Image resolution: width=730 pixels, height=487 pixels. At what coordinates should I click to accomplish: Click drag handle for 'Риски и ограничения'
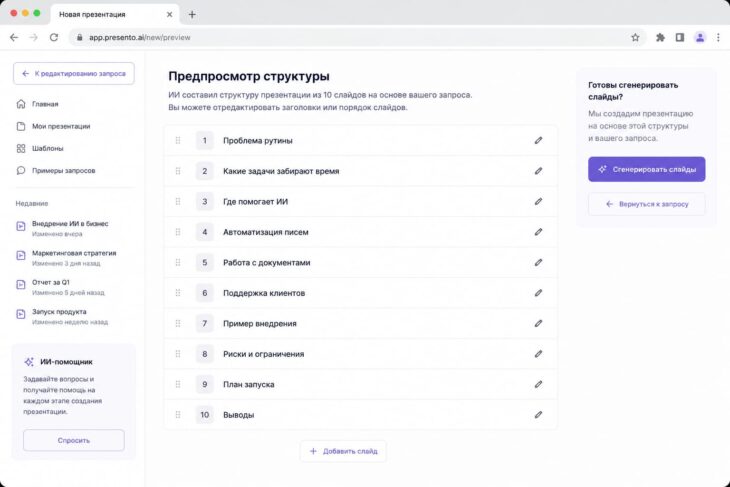(178, 354)
